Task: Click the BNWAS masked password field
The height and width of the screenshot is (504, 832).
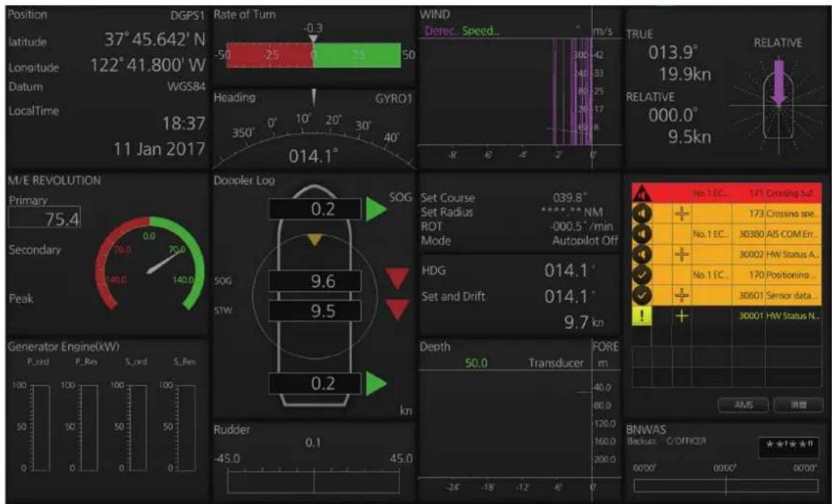Action: (788, 446)
